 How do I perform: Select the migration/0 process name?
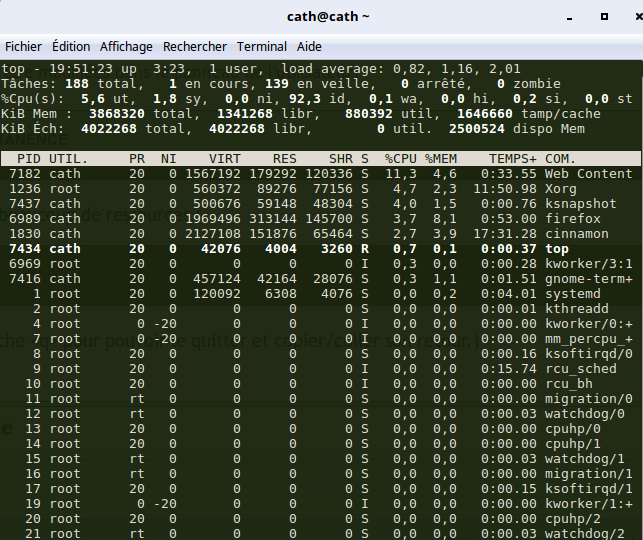tap(588, 399)
